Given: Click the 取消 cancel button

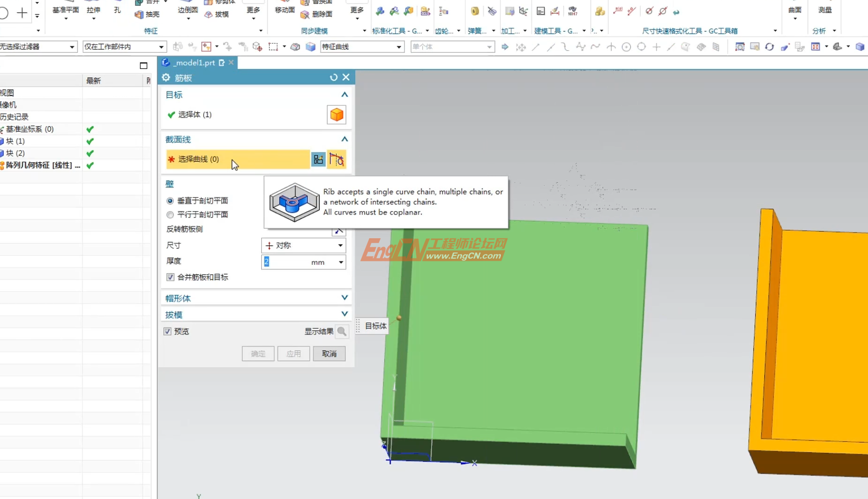Looking at the screenshot, I should 329,354.
